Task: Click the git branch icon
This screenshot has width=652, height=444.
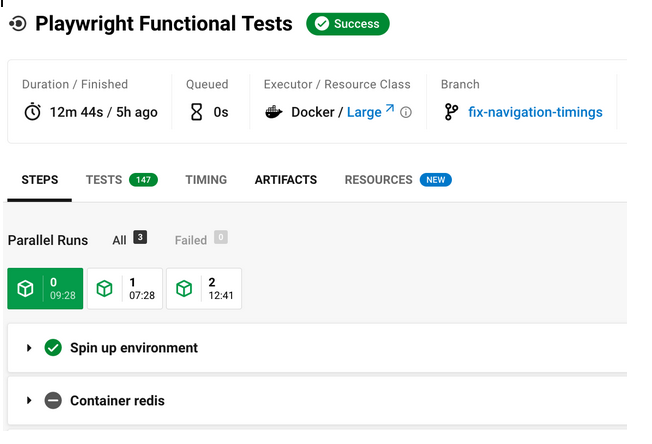Action: pyautogui.click(x=451, y=112)
